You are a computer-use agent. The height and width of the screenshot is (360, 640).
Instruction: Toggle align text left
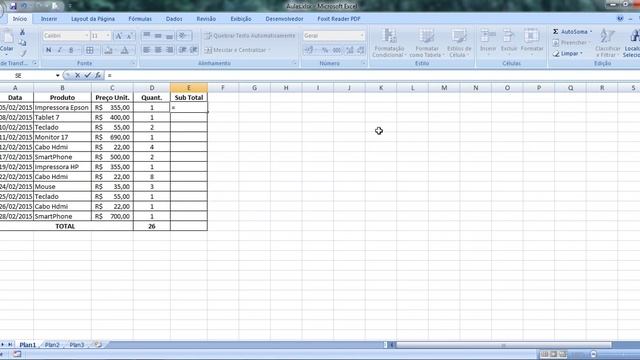147,50
